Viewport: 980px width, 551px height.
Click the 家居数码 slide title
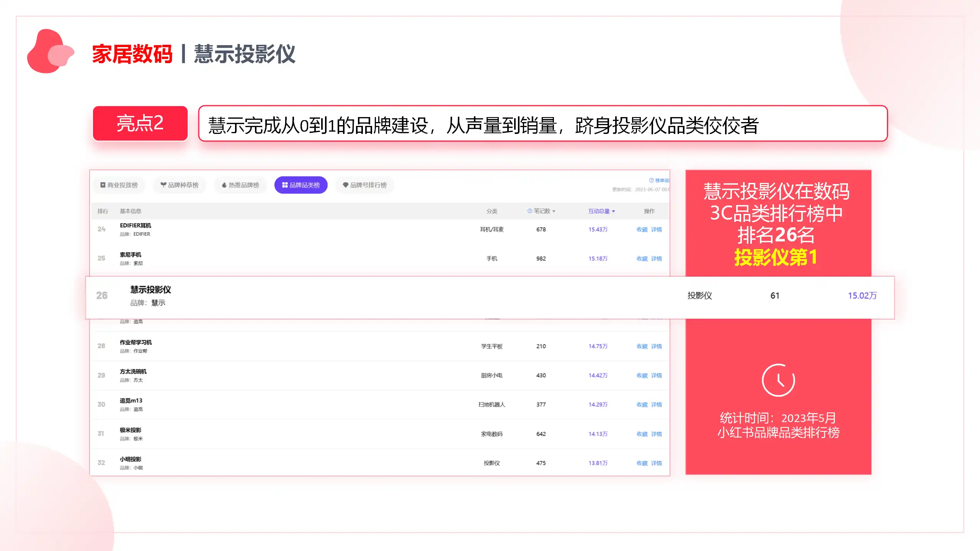(132, 54)
